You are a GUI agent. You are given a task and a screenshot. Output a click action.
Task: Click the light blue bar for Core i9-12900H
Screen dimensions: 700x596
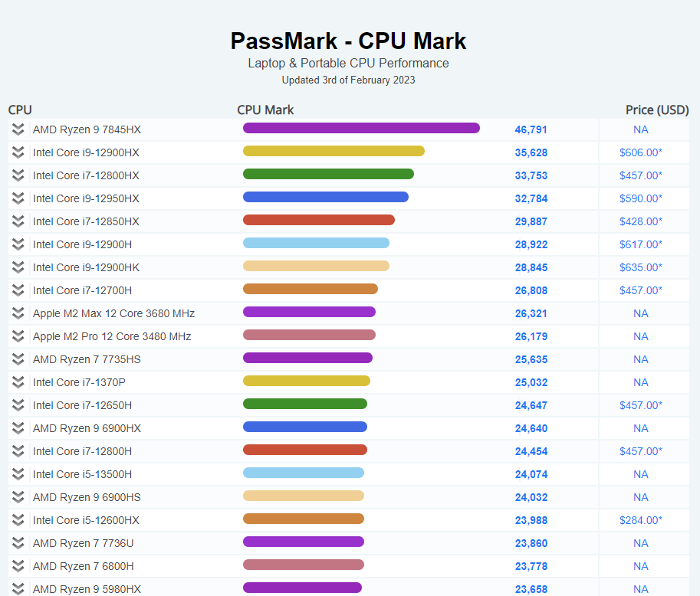click(x=316, y=243)
